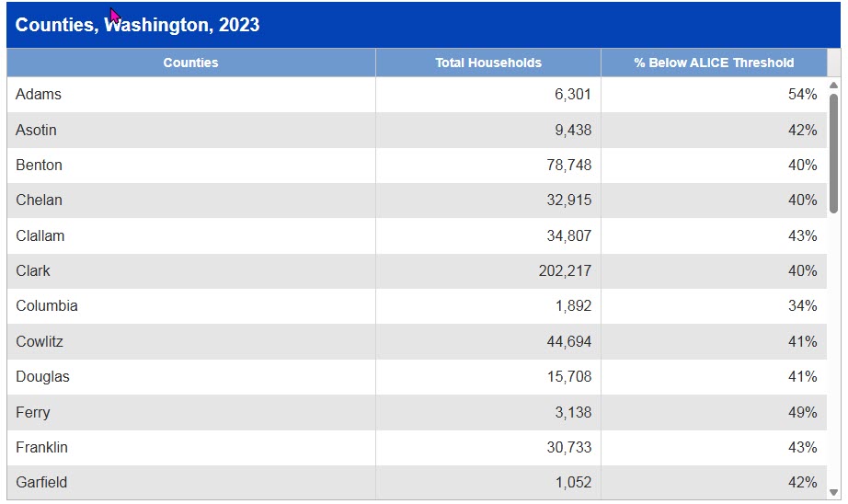
Task: Click the Franklin county name
Action: [41, 448]
